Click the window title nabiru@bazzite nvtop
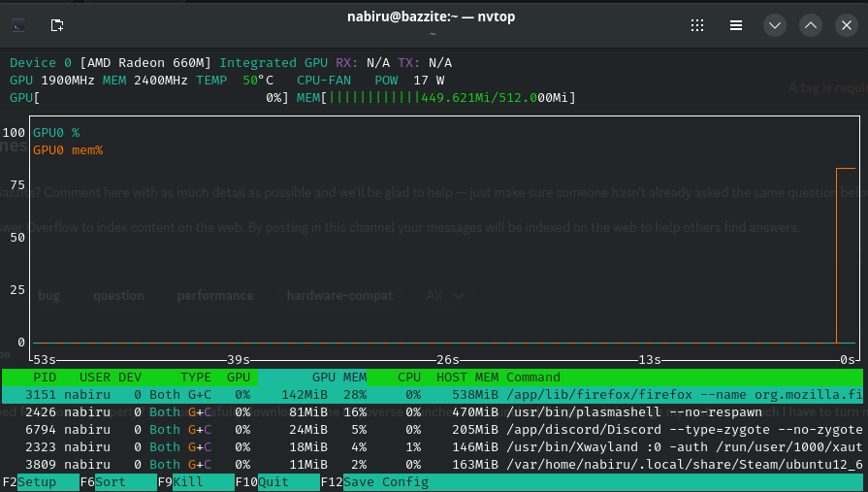The image size is (868, 492). click(432, 16)
